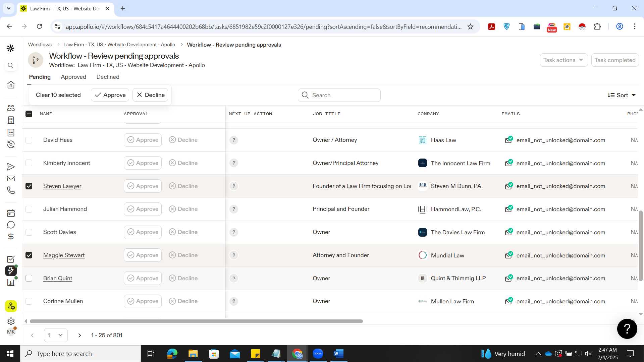Switch to the Approved tab

click(x=73, y=77)
